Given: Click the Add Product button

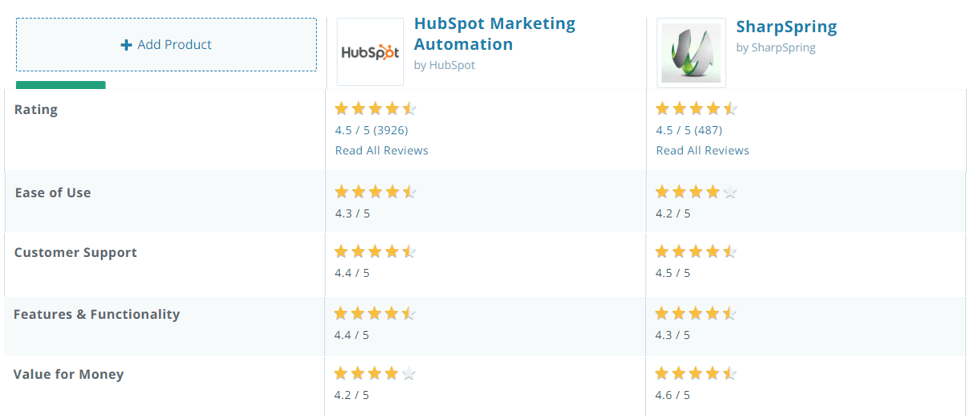Looking at the screenshot, I should 166,45.
